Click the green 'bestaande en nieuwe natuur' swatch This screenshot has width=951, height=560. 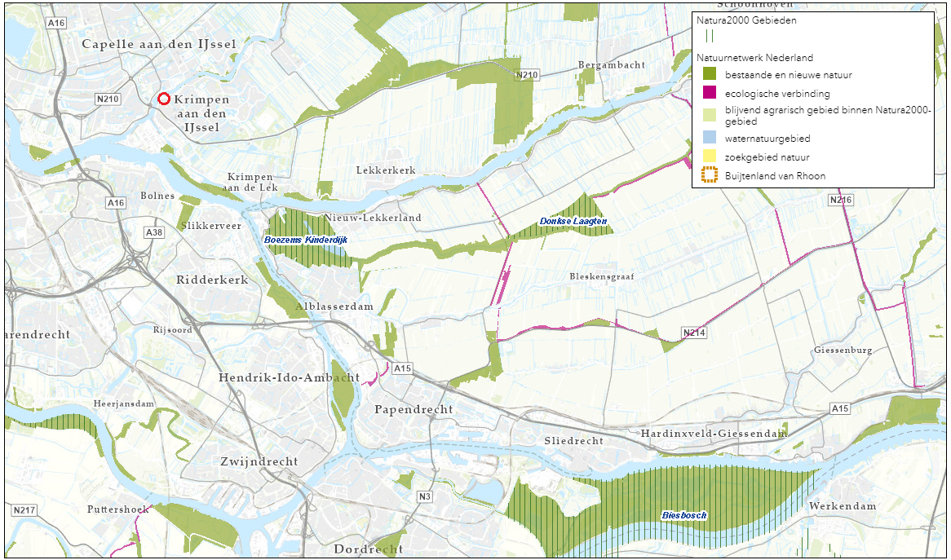click(x=710, y=75)
